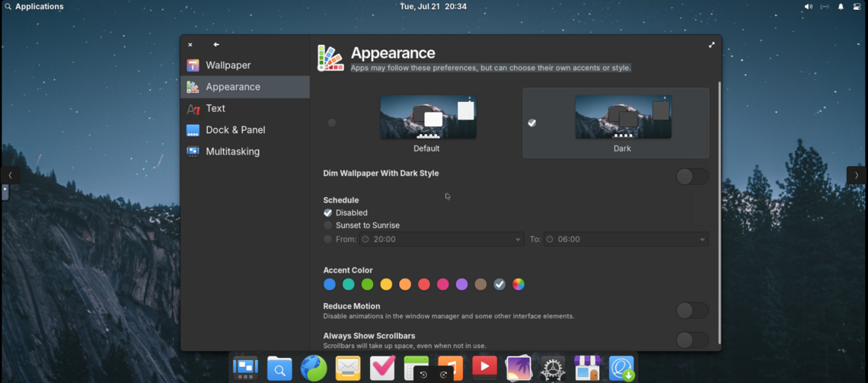The height and width of the screenshot is (383, 868).
Task: Click the System Settings gear dock icon
Action: pyautogui.click(x=553, y=368)
